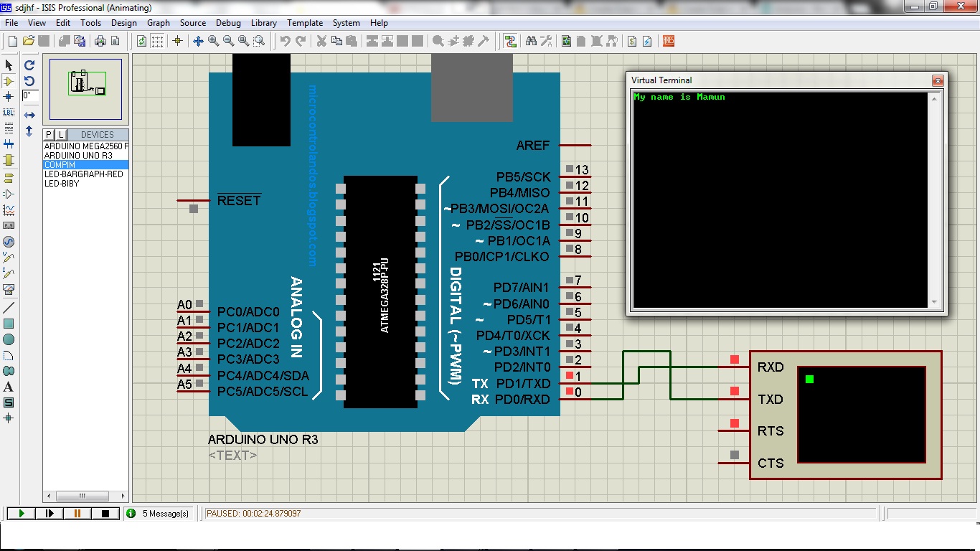The width and height of the screenshot is (980, 551).
Task: Run the Electrical Rules Check
Action: click(647, 41)
